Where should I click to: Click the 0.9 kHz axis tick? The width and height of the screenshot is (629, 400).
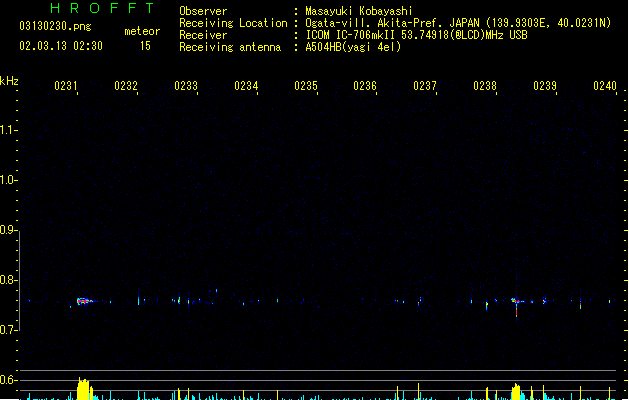coord(8,230)
